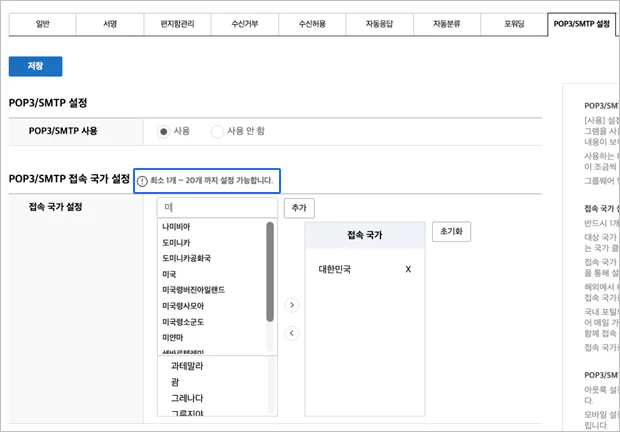620x432 pixels.
Task: Focus the country search input field
Action: click(x=216, y=207)
